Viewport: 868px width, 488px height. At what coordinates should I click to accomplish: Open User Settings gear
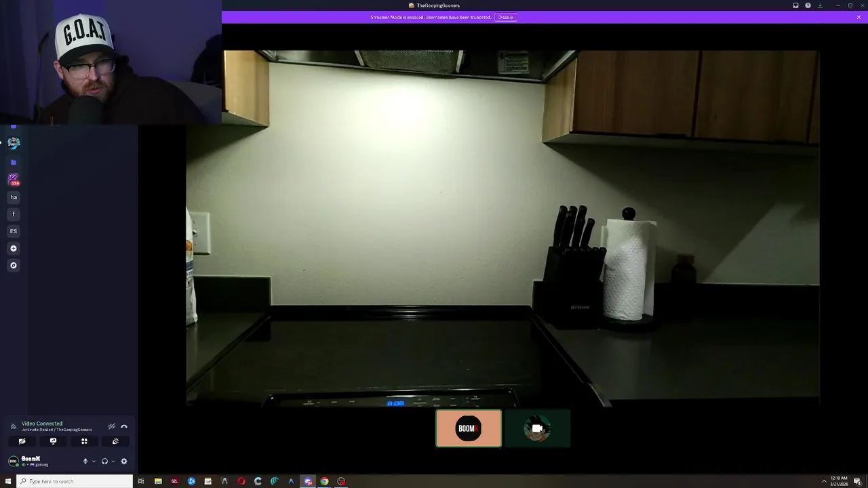(123, 462)
